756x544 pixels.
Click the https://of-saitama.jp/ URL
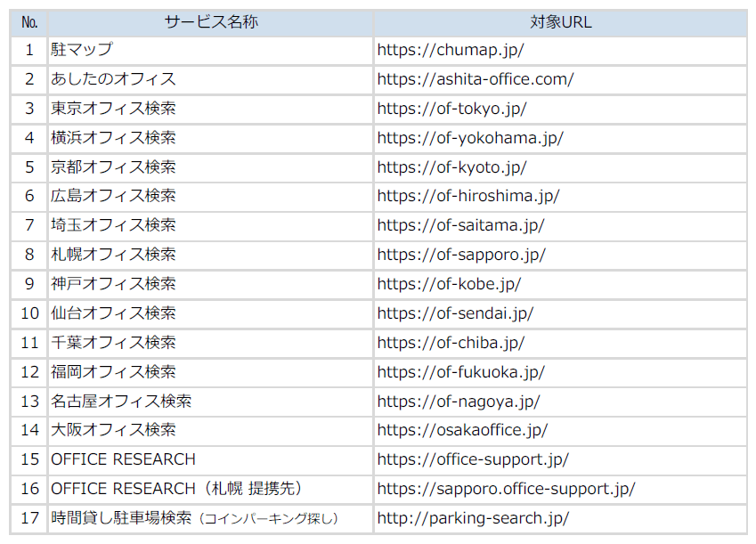coord(460,226)
